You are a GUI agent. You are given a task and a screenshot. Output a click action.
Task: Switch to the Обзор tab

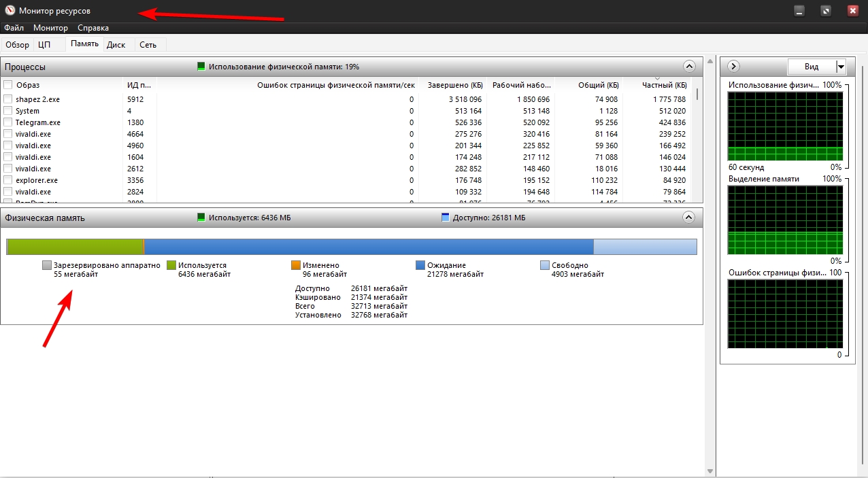coord(18,45)
